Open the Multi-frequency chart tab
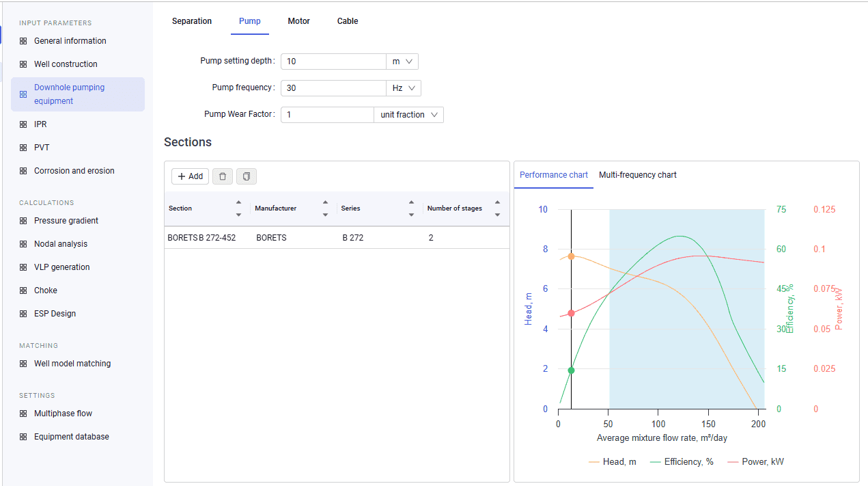 tap(638, 175)
